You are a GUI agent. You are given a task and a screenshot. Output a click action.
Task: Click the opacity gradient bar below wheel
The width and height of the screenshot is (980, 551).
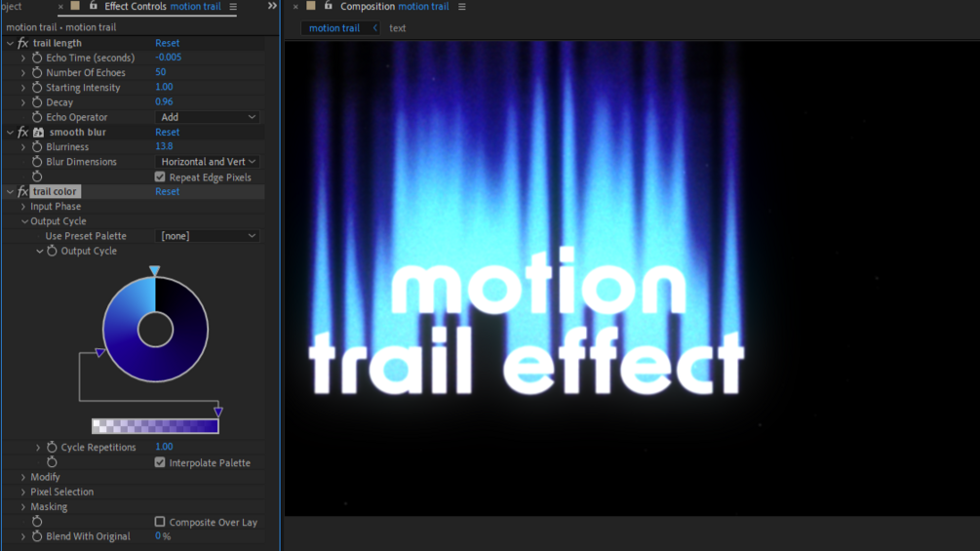pos(155,426)
